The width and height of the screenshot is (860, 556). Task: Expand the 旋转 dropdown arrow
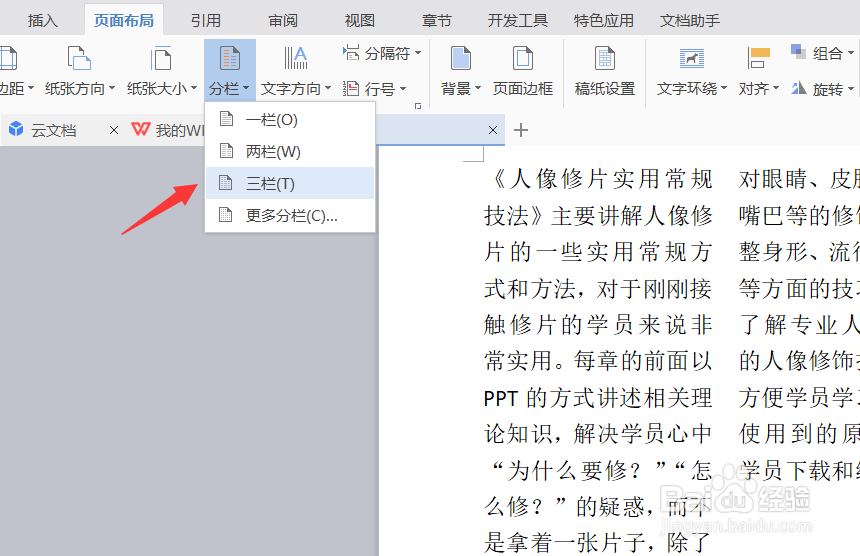point(851,88)
